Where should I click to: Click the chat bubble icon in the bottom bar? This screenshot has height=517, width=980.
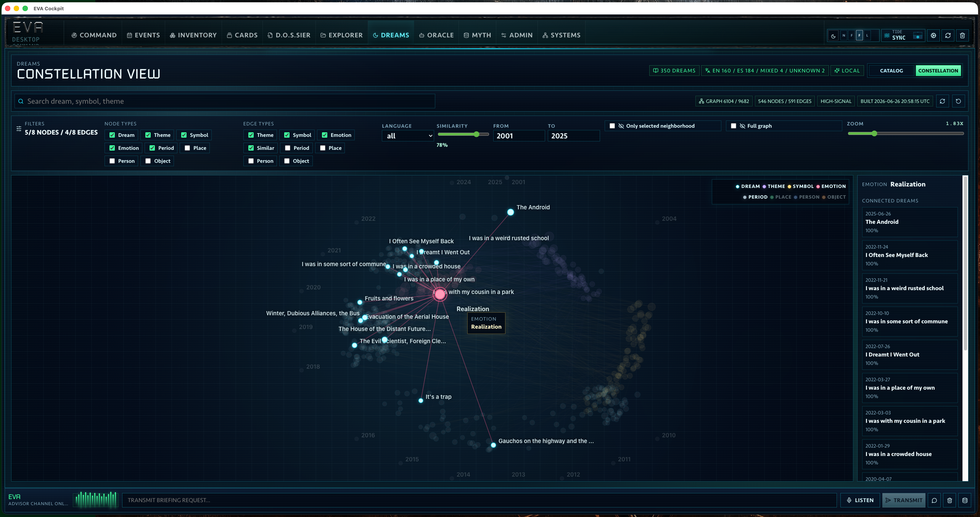pyautogui.click(x=934, y=500)
